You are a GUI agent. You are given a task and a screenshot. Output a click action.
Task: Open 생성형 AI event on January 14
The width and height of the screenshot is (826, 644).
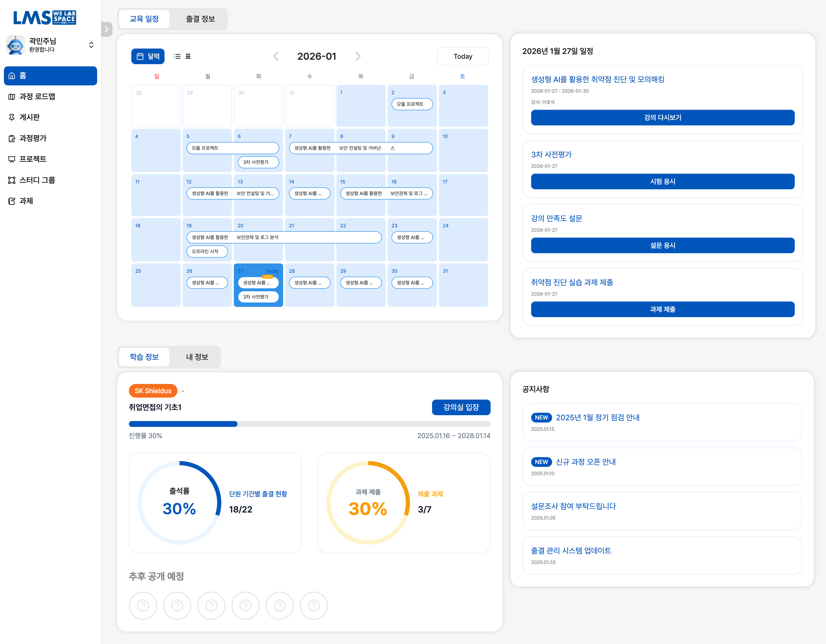click(x=309, y=193)
